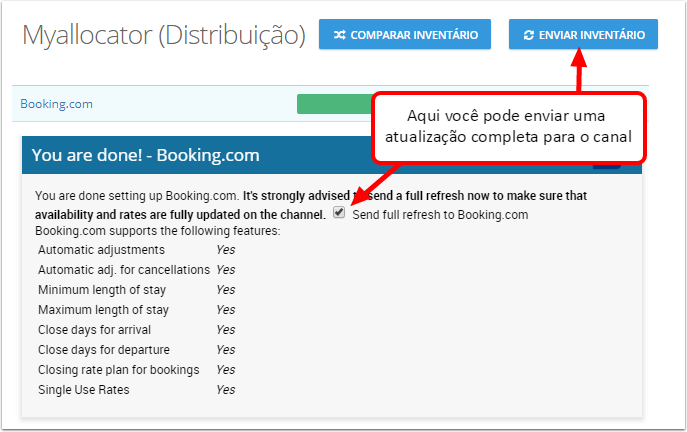Image resolution: width=687 pixels, height=432 pixels.
Task: Click the Yes value for Automatic adjustments
Action: pos(226,250)
